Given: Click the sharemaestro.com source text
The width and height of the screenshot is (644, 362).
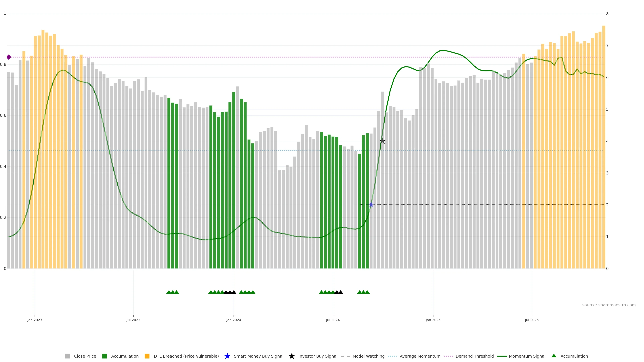Looking at the screenshot, I should point(609,305).
